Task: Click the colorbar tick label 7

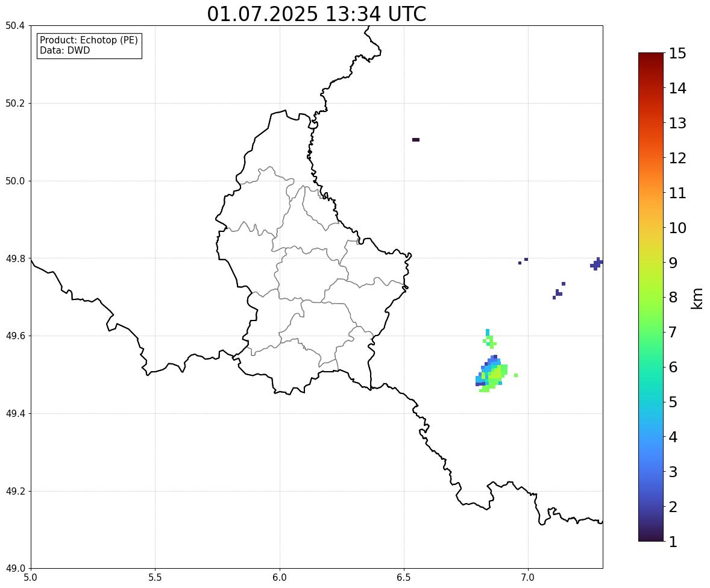Action: tap(673, 332)
